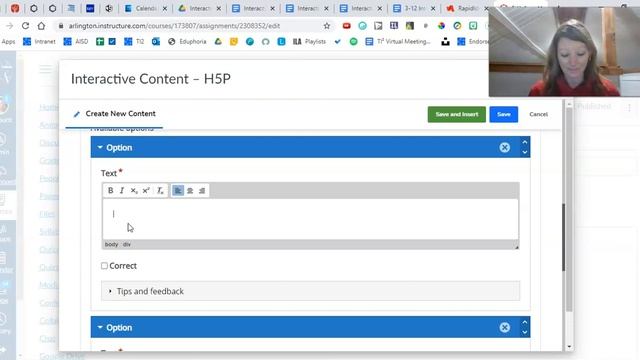Open the Eduphoria bookmark
The height and width of the screenshot is (360, 640).
point(187,42)
